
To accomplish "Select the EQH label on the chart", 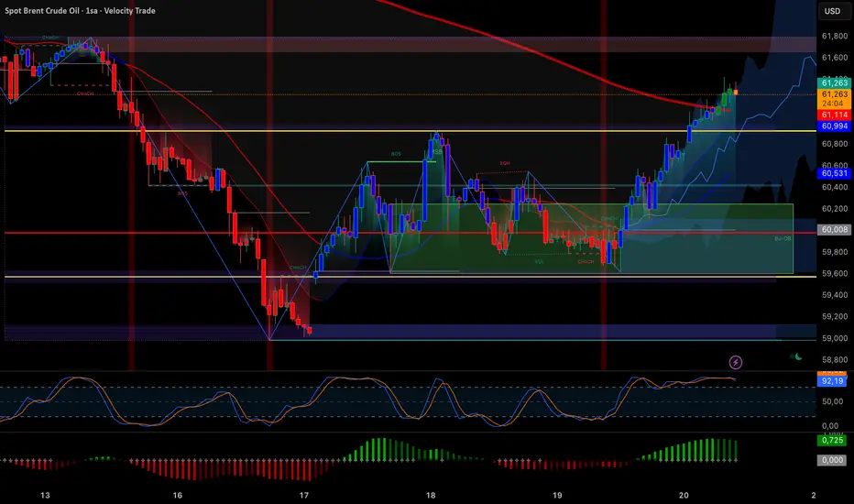I will (505, 163).
